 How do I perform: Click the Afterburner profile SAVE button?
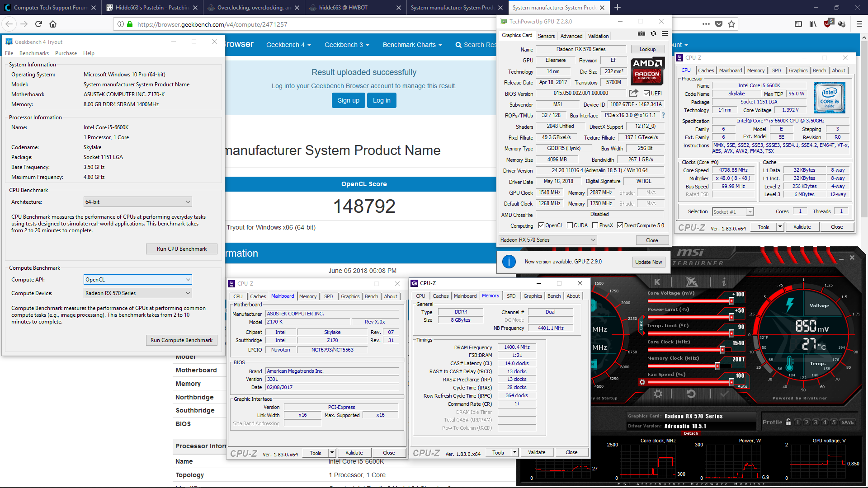tap(847, 422)
